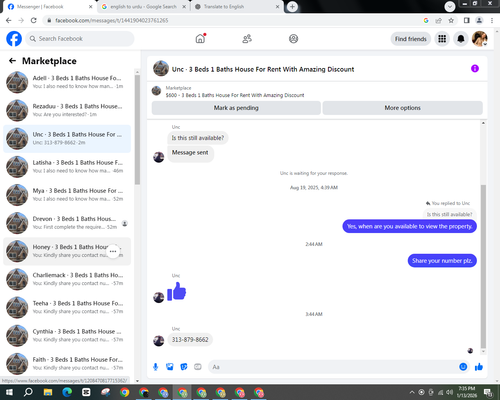Open Microsoft Edge from the taskbar
This screenshot has height=400, width=500.
[x=67, y=392]
